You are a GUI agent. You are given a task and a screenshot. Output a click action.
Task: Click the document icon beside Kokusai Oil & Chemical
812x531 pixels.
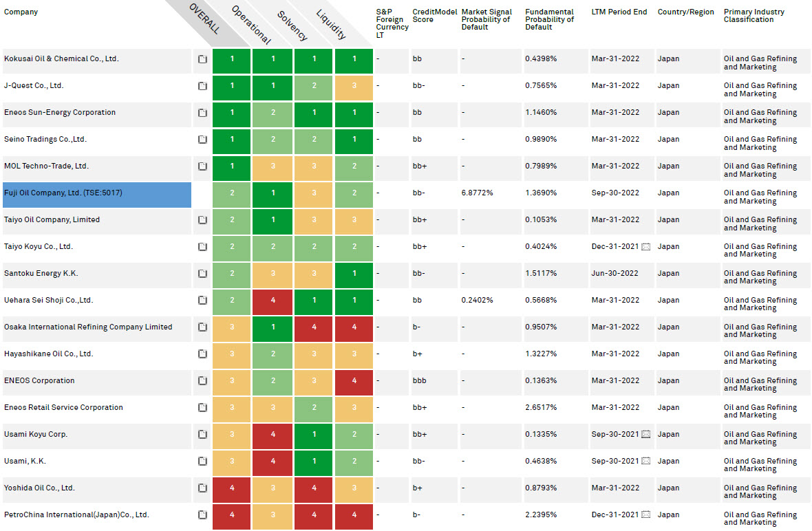tap(202, 59)
